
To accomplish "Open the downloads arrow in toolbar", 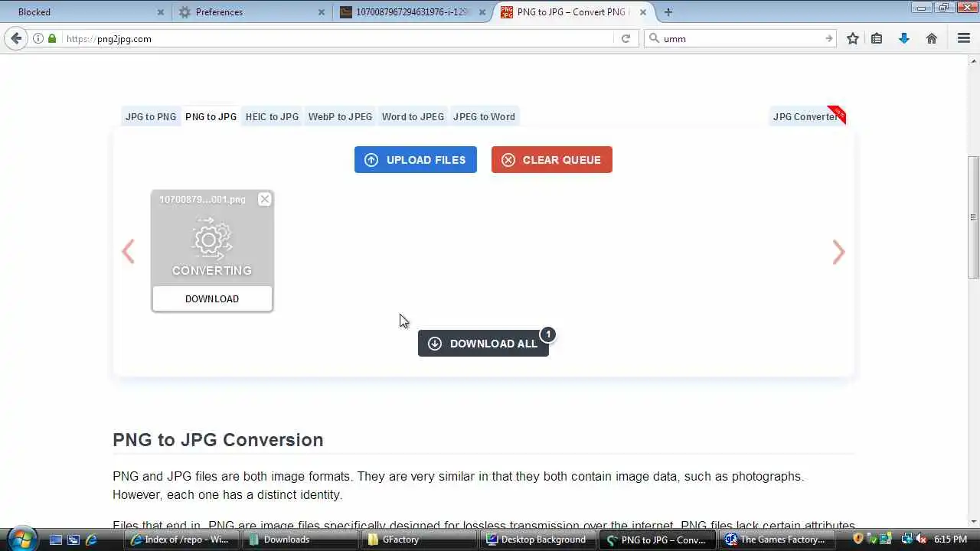I will [904, 38].
